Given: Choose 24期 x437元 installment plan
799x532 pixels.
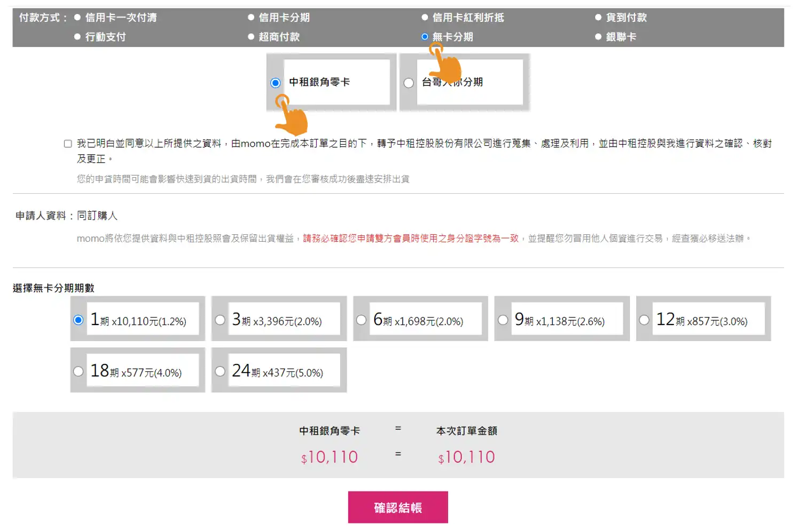Looking at the screenshot, I should pos(220,371).
